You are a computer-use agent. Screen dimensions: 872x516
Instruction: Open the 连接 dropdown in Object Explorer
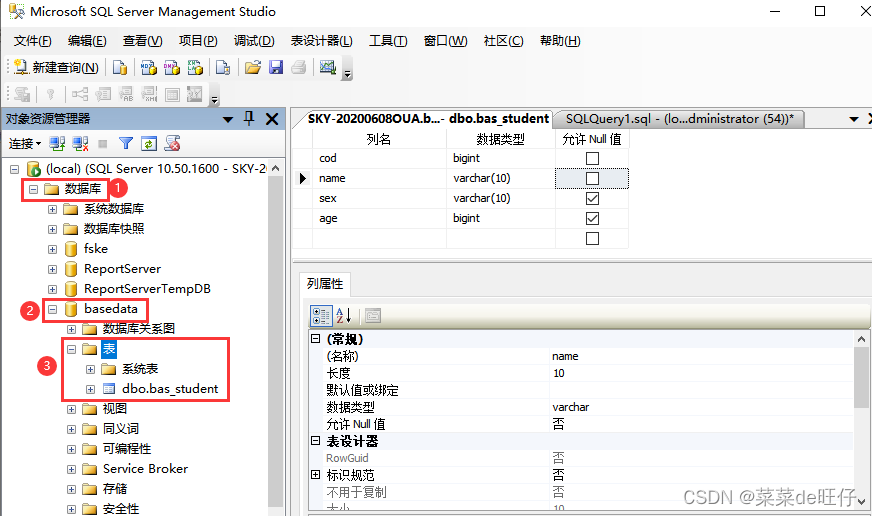(25, 144)
